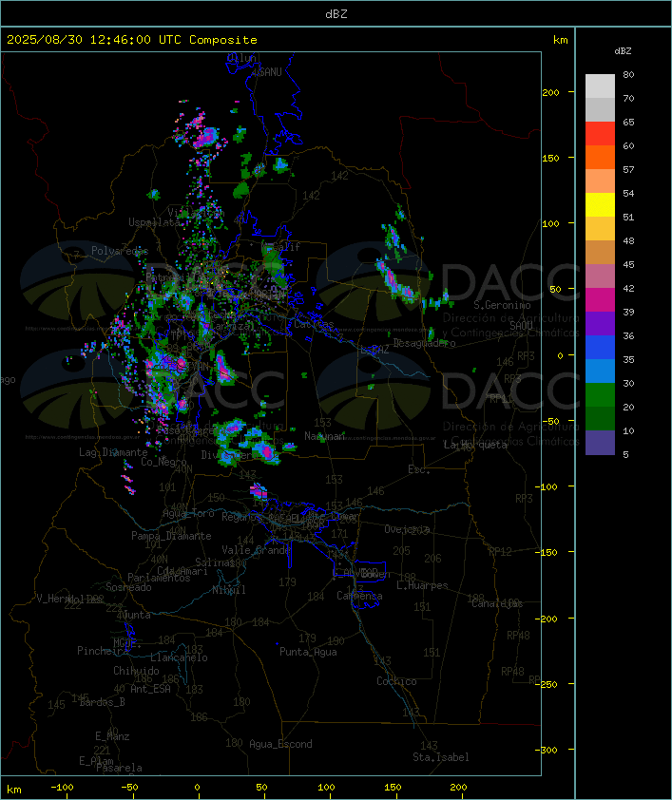Click the Nihuil map label
Image resolution: width=672 pixels, height=800 pixels.
pos(229,590)
